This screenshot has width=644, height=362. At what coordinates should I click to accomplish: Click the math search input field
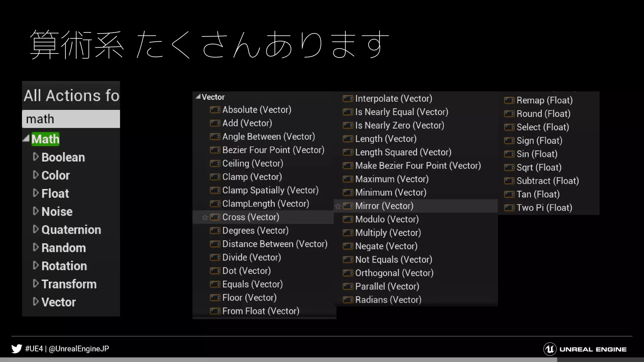pyautogui.click(x=71, y=119)
